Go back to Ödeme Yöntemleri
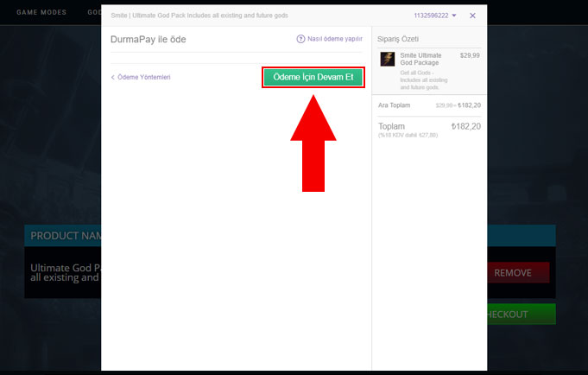The height and width of the screenshot is (375, 588). coord(144,78)
